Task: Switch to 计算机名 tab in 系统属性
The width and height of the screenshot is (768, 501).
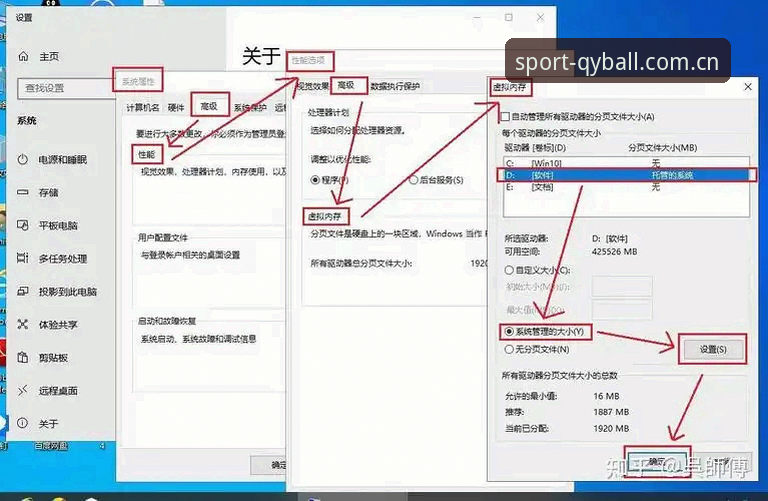Action: click(x=143, y=108)
